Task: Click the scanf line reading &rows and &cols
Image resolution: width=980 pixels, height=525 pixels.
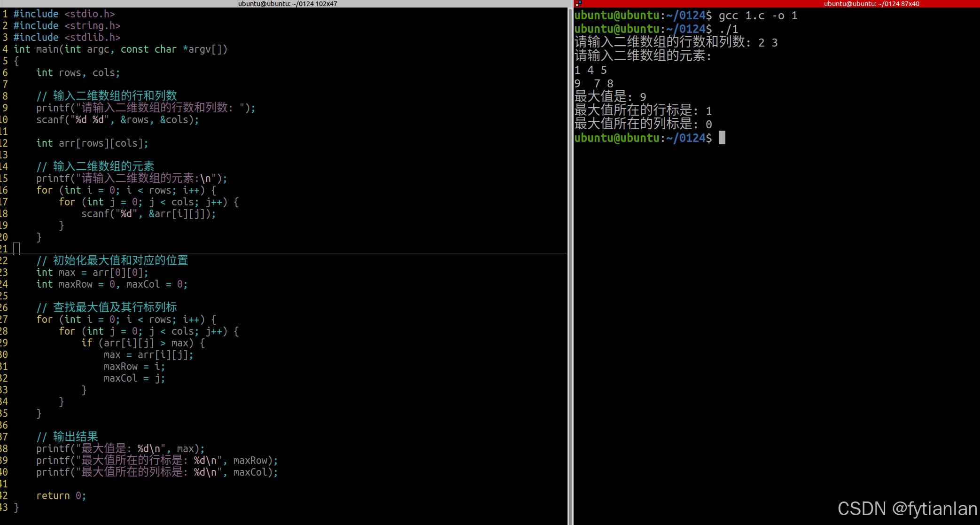Action: (117, 120)
